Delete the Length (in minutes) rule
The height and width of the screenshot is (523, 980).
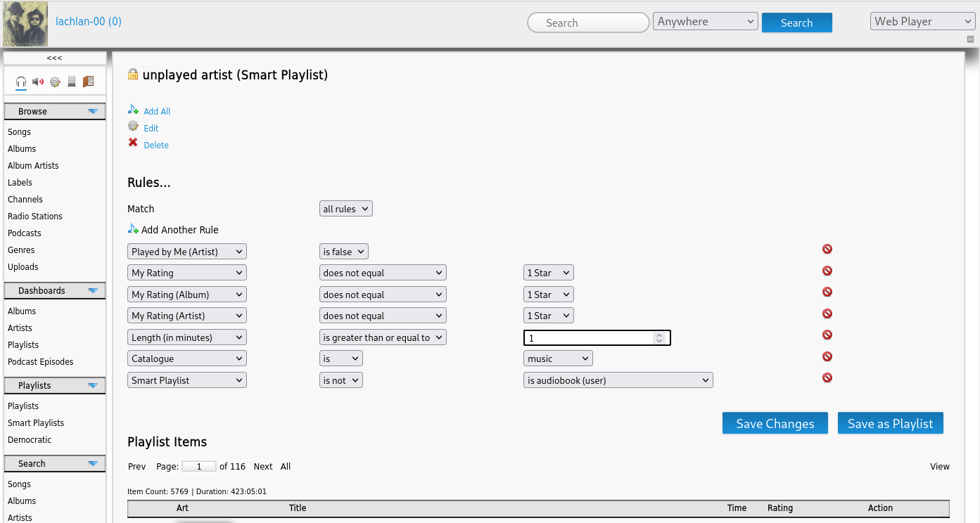coord(827,335)
